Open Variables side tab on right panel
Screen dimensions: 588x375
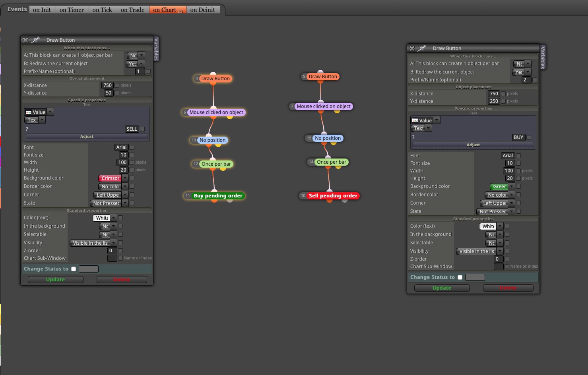point(543,57)
